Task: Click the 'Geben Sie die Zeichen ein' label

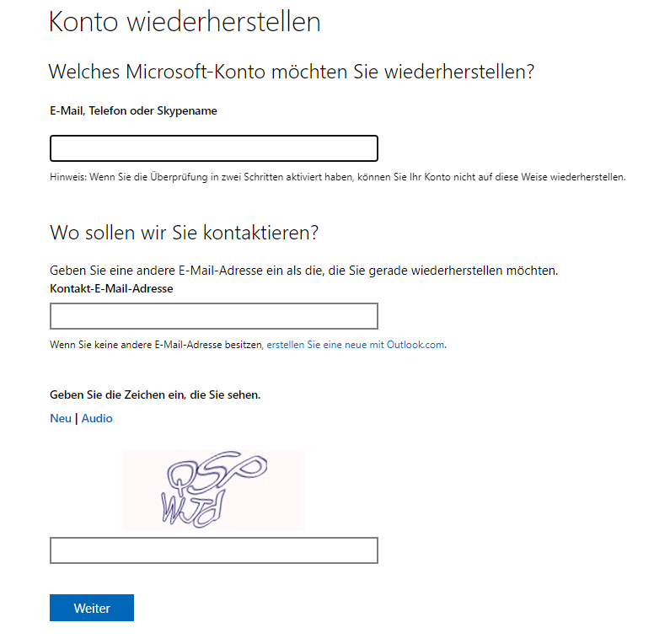Action: (x=155, y=394)
